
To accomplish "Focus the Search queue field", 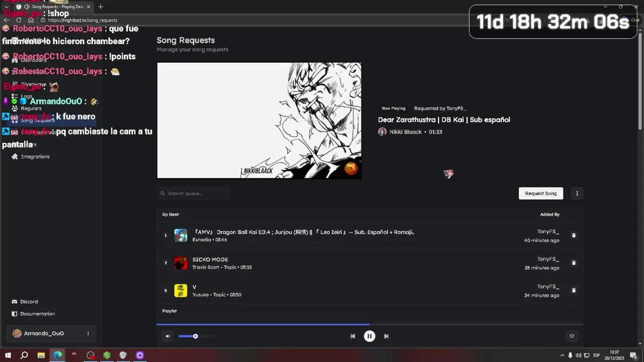I will (x=193, y=194).
